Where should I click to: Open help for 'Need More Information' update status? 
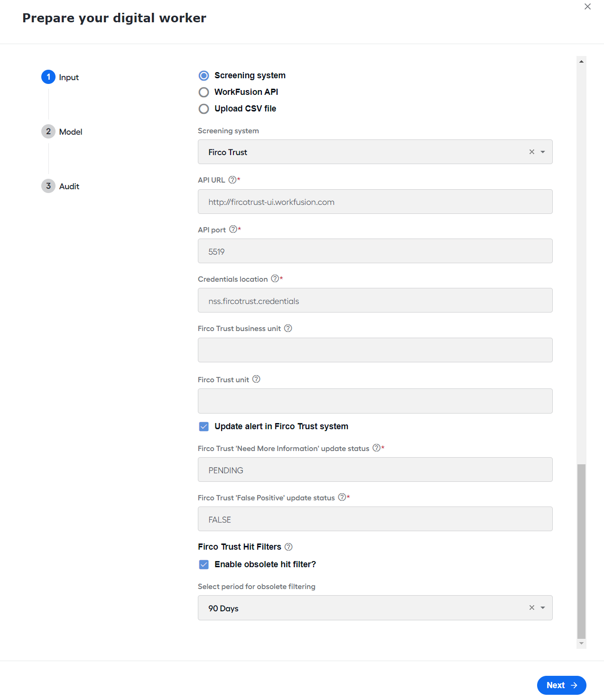(x=376, y=448)
